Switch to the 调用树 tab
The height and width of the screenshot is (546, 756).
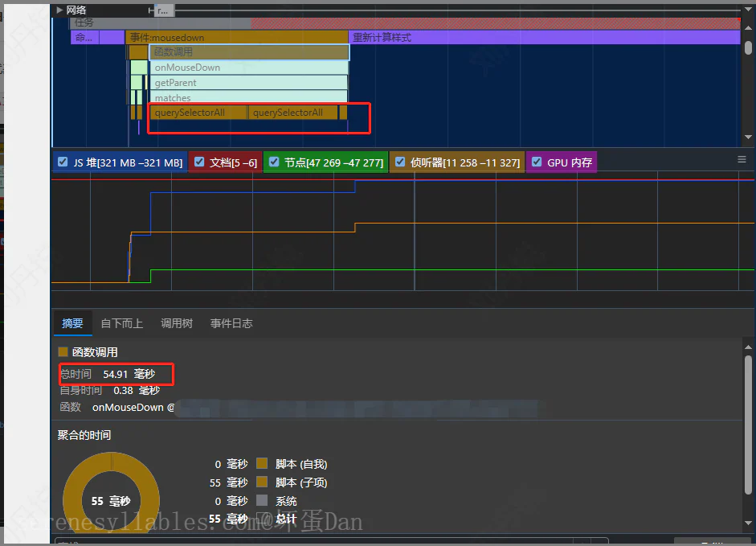177,323
